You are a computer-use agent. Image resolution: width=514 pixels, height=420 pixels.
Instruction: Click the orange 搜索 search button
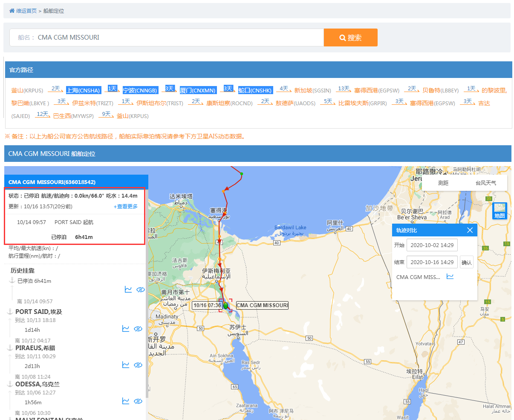coord(350,37)
